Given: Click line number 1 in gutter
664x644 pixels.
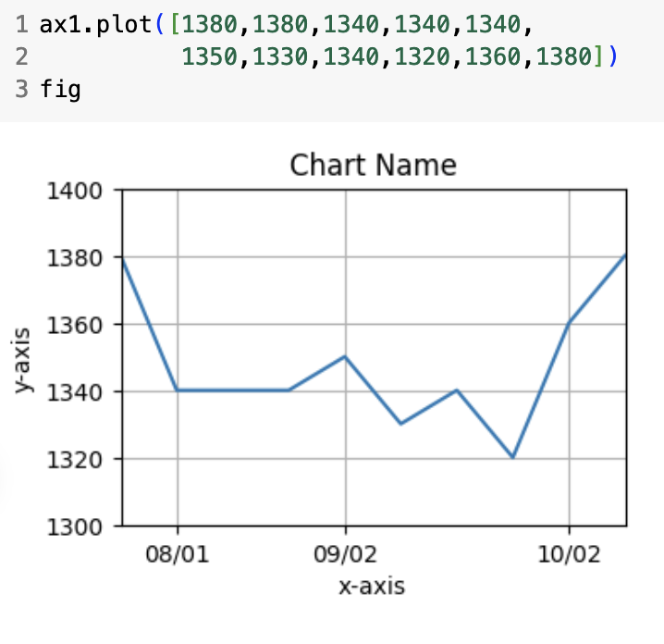Looking at the screenshot, I should (x=21, y=24).
